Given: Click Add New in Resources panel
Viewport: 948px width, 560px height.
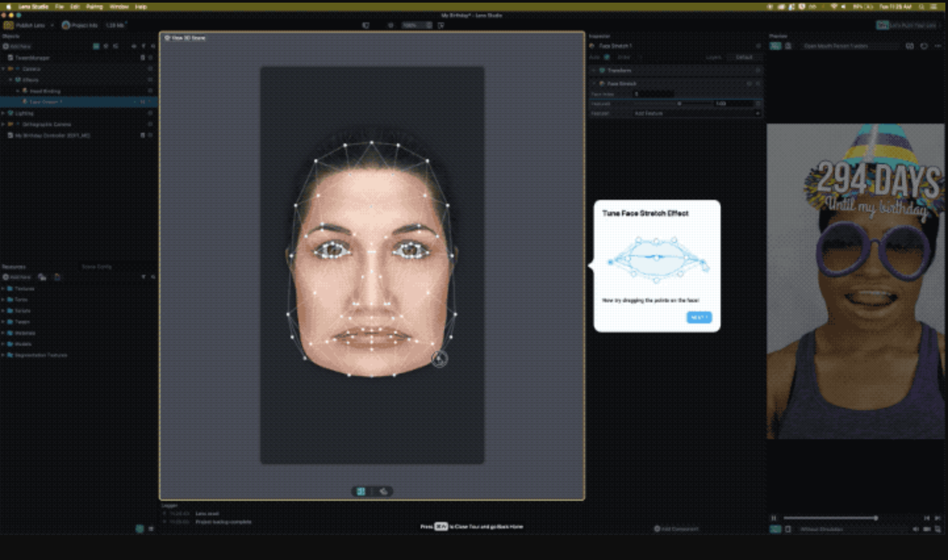Looking at the screenshot, I should click(17, 277).
